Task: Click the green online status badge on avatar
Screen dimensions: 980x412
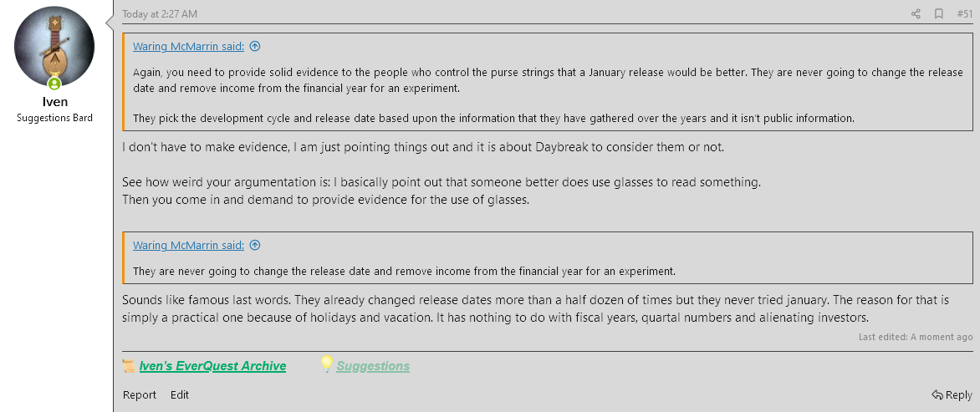Action: tap(54, 84)
